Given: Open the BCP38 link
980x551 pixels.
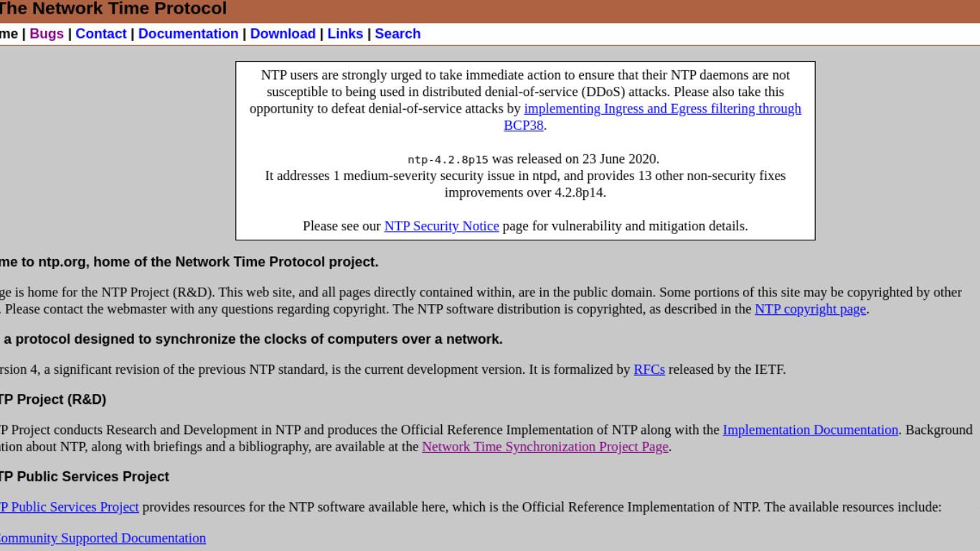Looking at the screenshot, I should 524,125.
